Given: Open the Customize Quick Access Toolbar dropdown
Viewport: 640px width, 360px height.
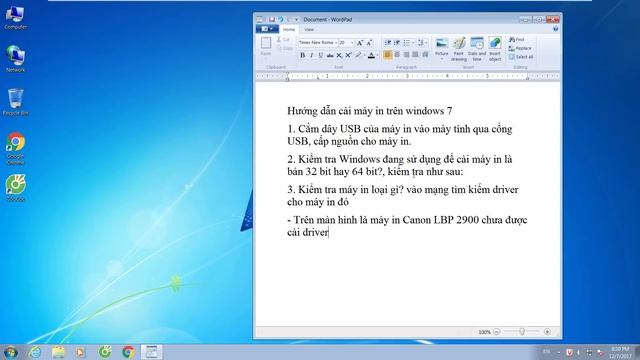Looking at the screenshot, I should point(297,19).
